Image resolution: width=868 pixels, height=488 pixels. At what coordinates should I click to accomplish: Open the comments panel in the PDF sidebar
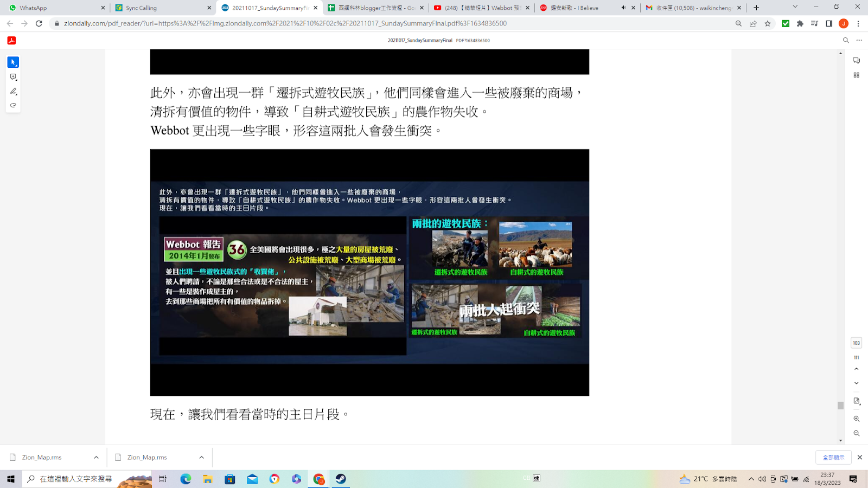pyautogui.click(x=856, y=61)
